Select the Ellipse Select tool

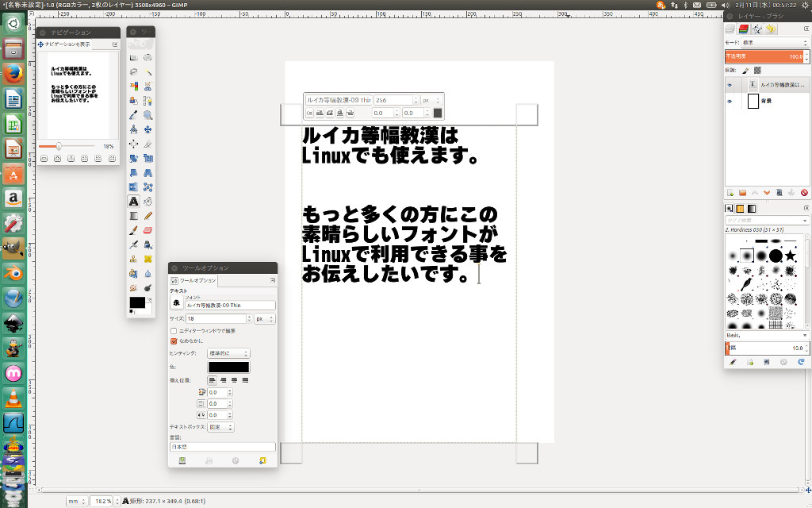coord(148,57)
